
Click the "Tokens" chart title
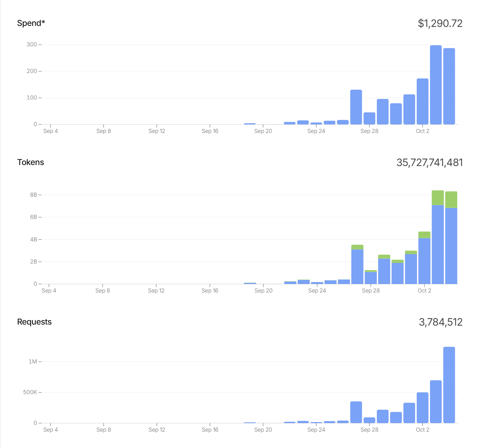tap(31, 162)
